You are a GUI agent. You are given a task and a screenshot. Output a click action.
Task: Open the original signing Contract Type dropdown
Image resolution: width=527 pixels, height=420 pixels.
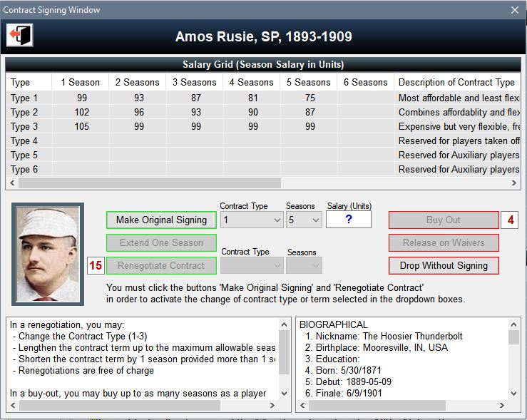click(x=252, y=220)
